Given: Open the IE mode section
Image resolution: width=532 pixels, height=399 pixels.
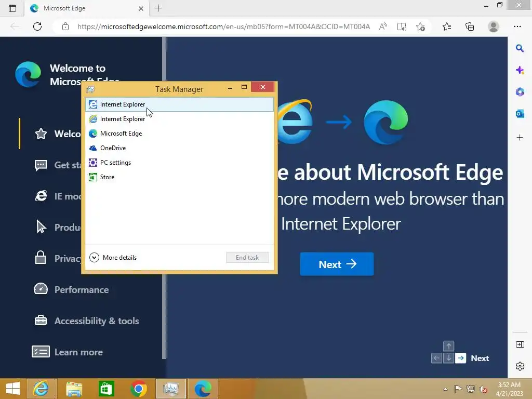Looking at the screenshot, I should click(x=58, y=196).
